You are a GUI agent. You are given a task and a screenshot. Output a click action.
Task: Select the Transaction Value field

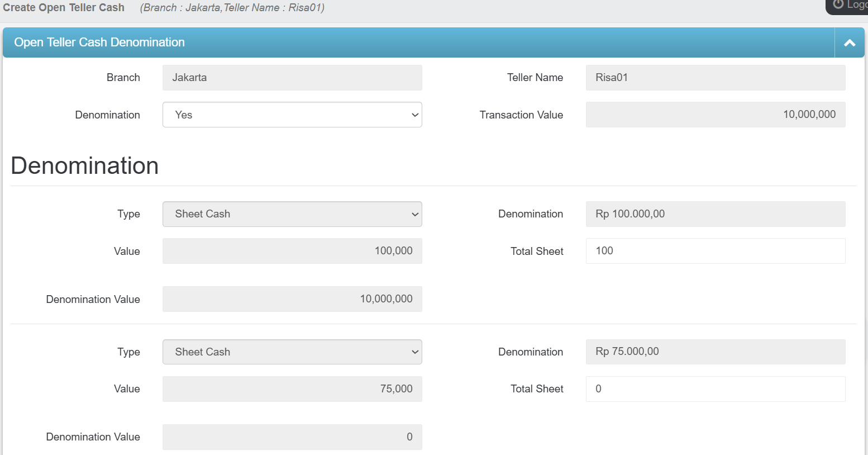tap(715, 115)
